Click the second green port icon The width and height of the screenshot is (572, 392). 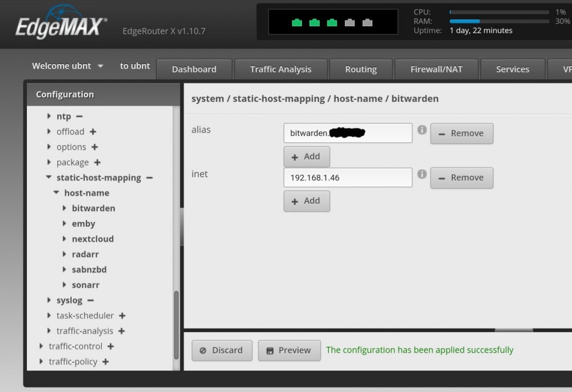tap(315, 23)
